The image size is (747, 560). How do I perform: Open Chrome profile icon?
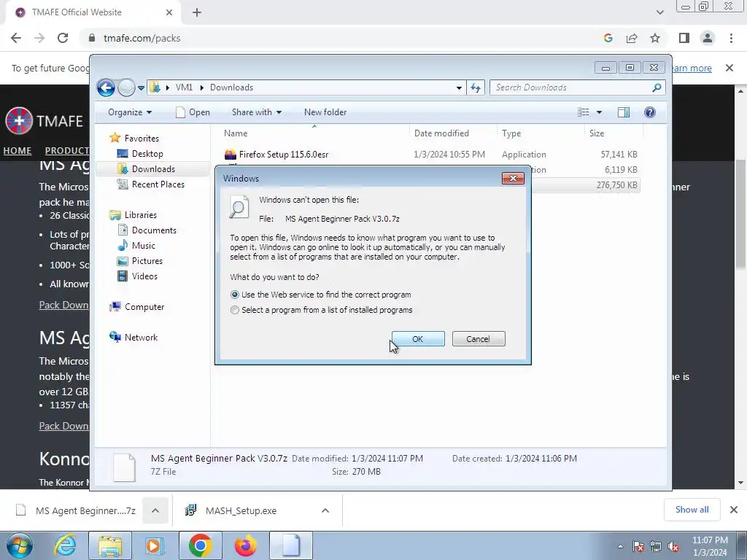pos(708,38)
